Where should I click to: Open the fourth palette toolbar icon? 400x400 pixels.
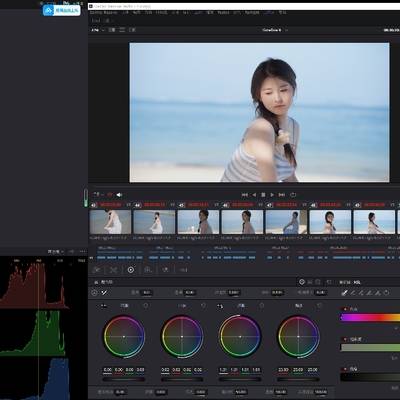(148, 270)
